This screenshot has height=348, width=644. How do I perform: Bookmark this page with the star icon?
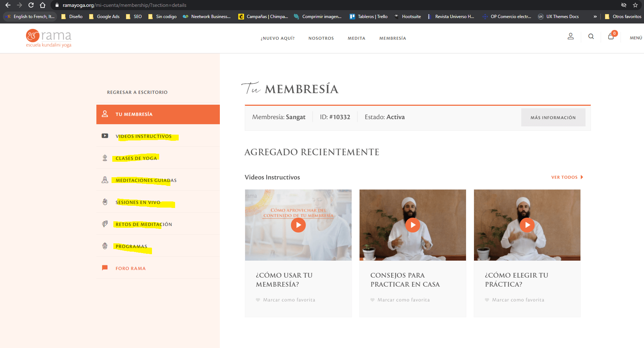[x=635, y=5]
